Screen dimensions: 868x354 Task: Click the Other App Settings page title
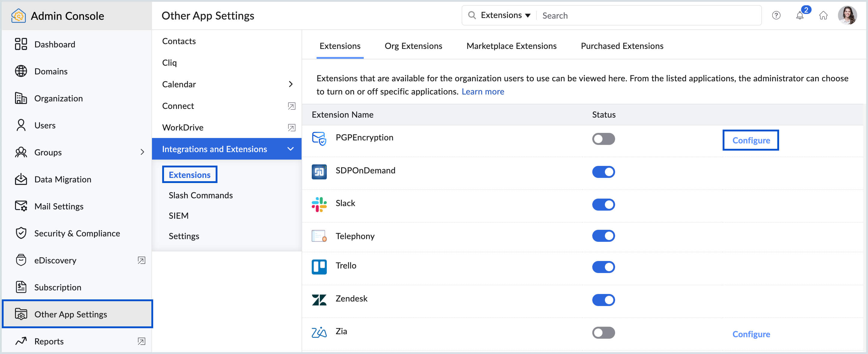pos(208,16)
